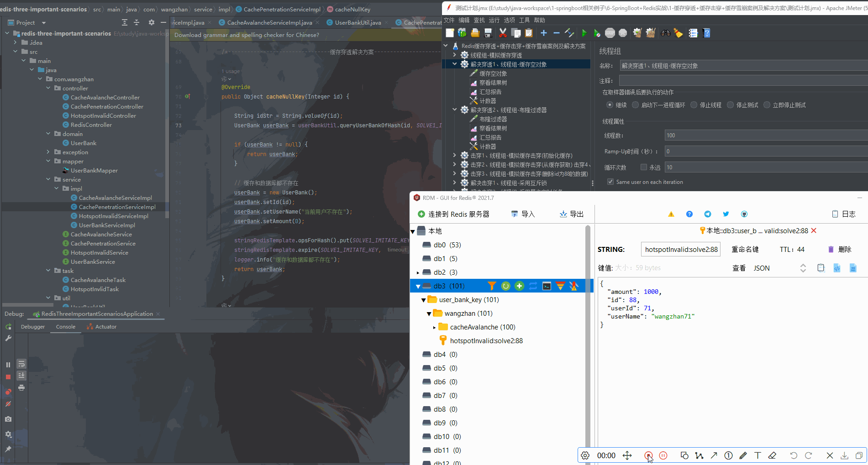
Task: Click the key name input field hotspotInvalid:solve2:88
Action: point(680,249)
